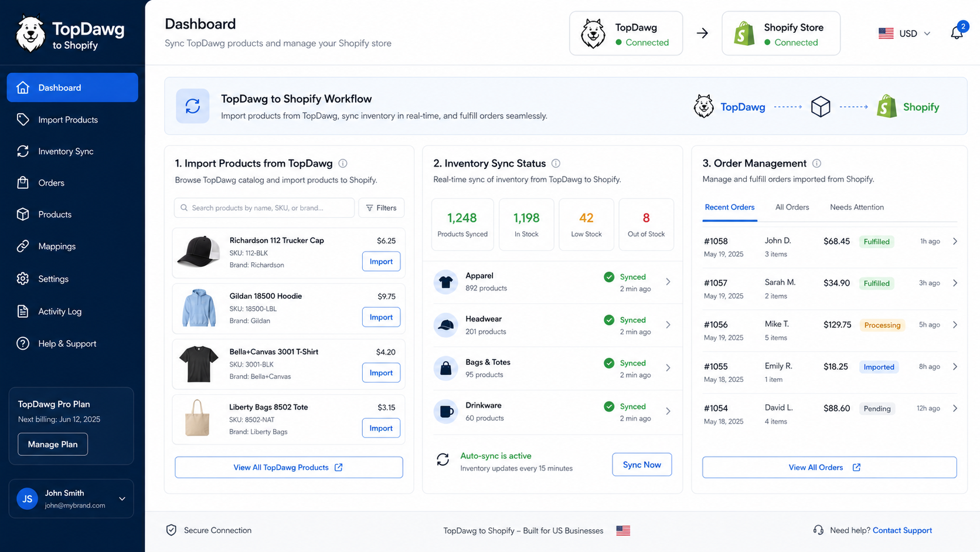Screen dimensions: 980x552
Task: Open order #1054 details chevron
Action: tap(955, 408)
